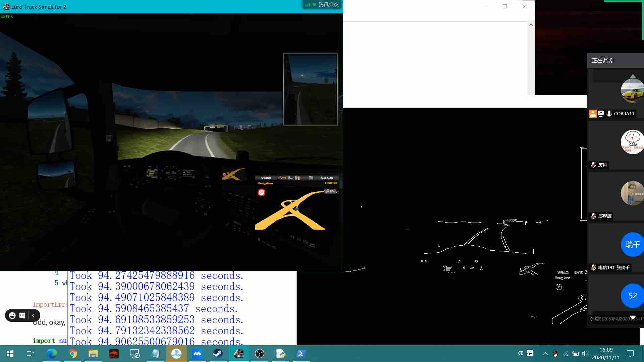Select the 廖科 cartoon avatar
644x362 pixels.
[x=632, y=142]
